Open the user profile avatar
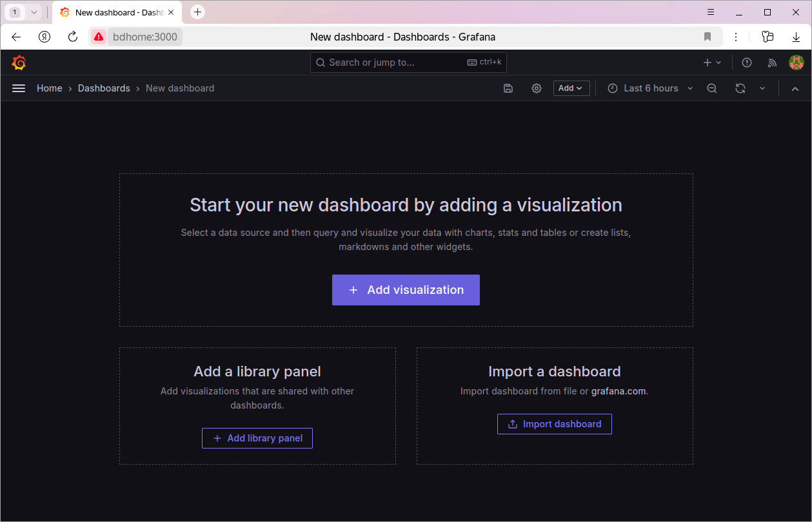The height and width of the screenshot is (522, 812). tap(797, 63)
